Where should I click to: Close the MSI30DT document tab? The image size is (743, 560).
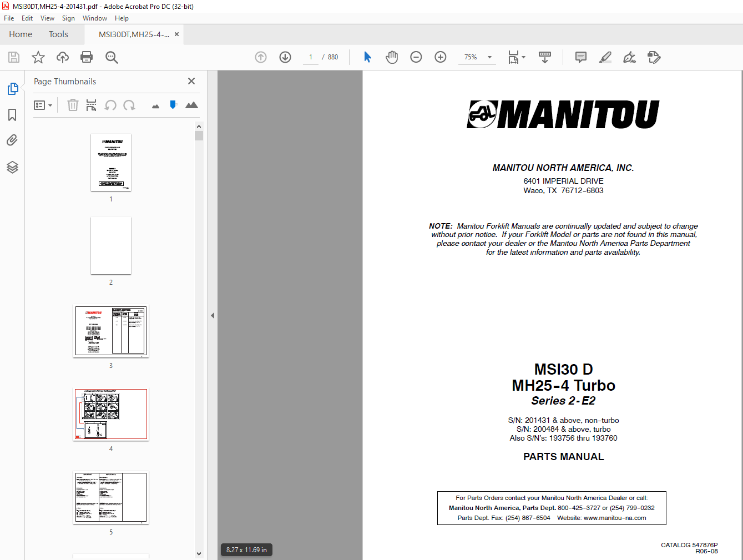(176, 34)
